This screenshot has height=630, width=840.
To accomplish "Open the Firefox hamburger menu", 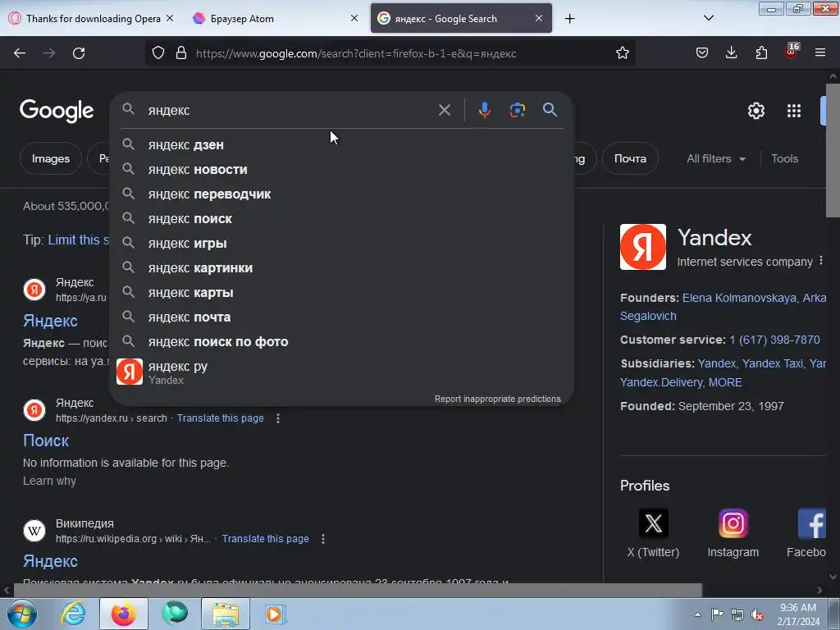I will 819,53.
